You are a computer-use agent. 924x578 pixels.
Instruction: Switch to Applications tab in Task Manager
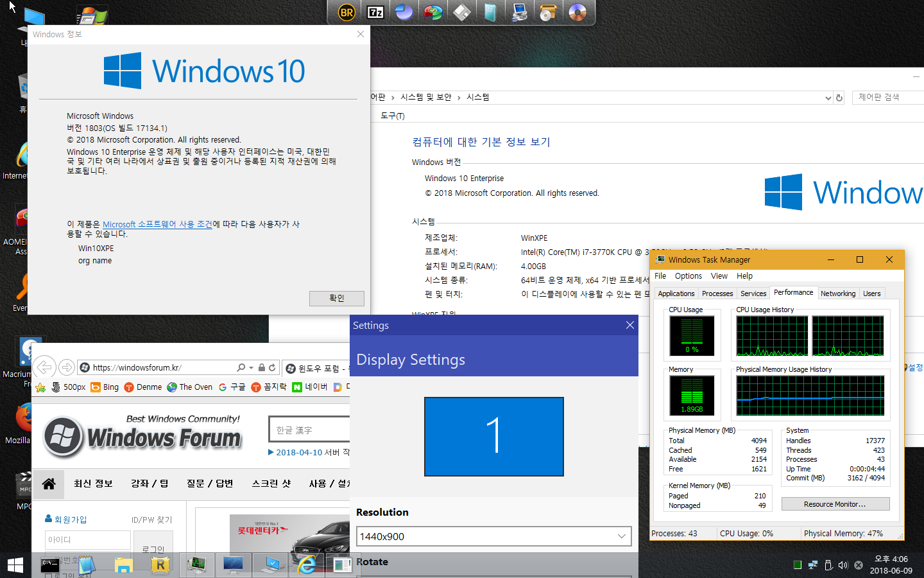point(676,293)
